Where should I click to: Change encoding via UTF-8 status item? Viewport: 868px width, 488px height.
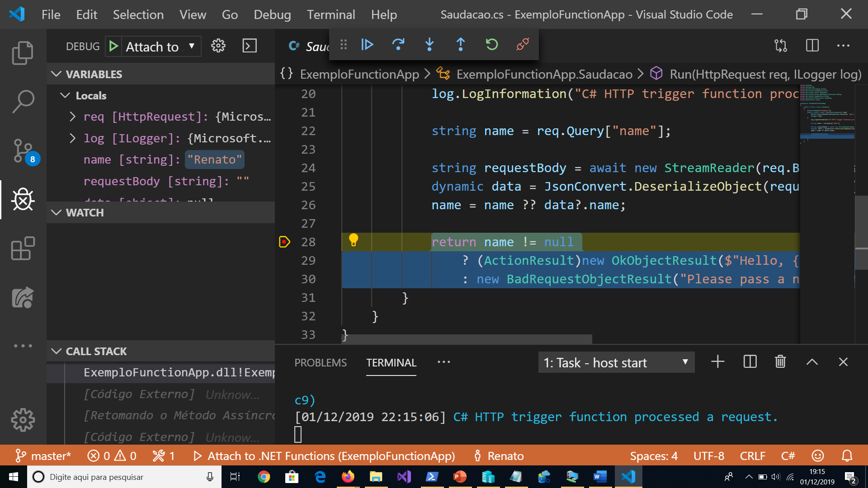[x=708, y=456]
